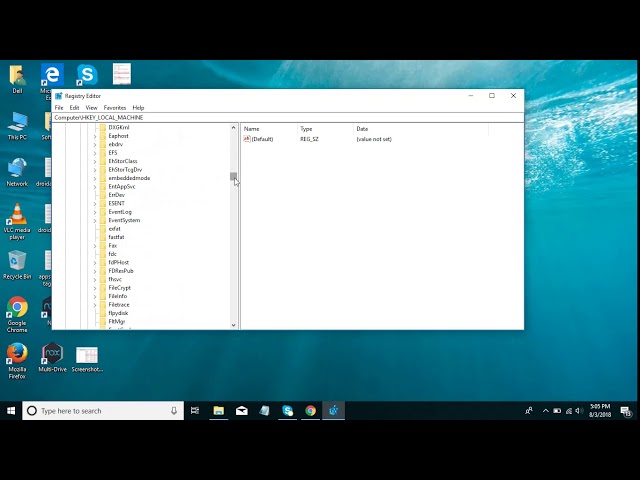
Task: Open File Explorer from the taskbar
Action: [219, 411]
